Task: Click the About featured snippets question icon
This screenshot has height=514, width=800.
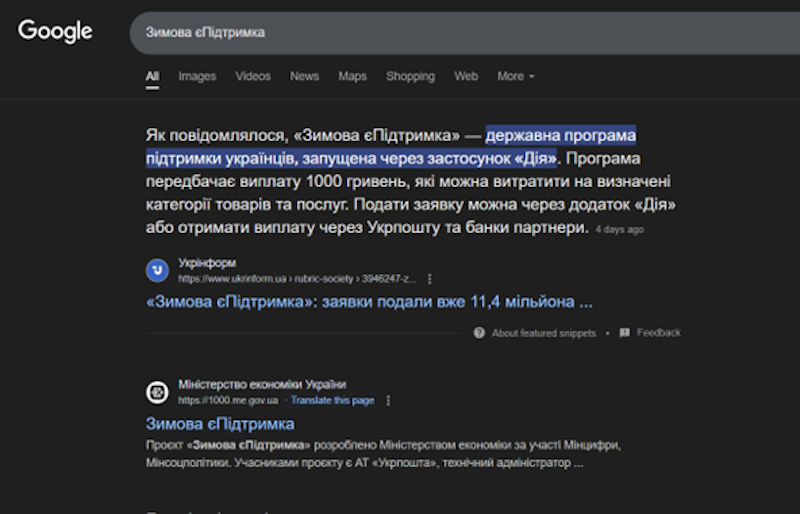Action: (479, 333)
